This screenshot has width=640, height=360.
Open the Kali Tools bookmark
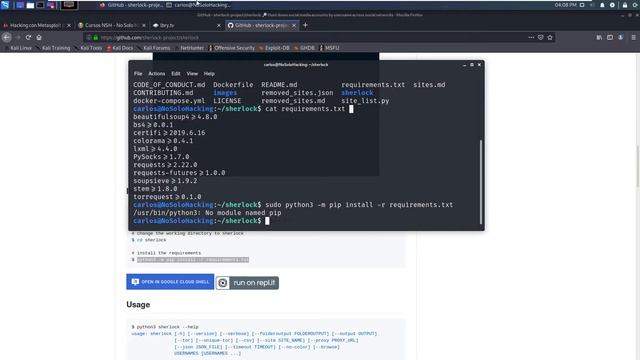[88, 48]
